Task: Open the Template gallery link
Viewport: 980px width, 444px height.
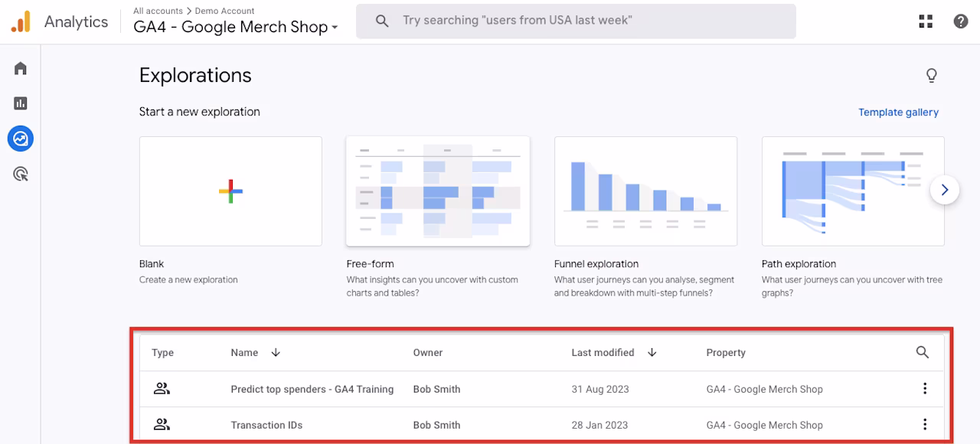Action: pos(898,112)
